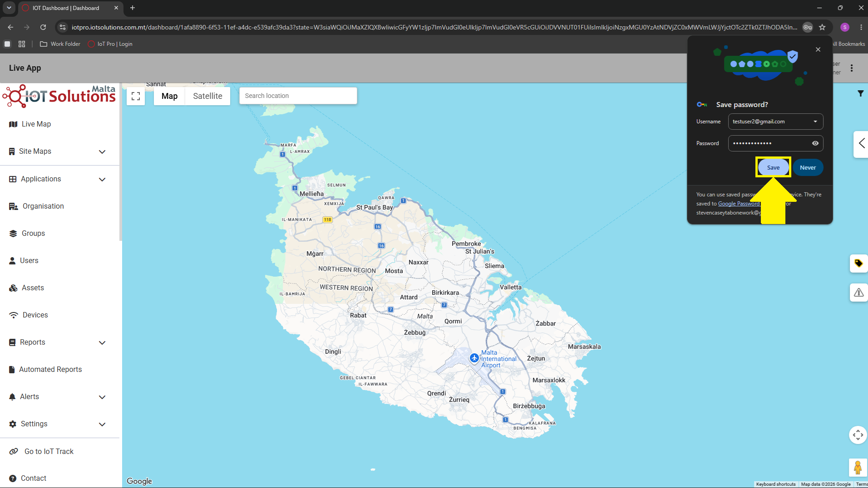Screen dimensions: 868x488
Task: Select the Street View pegman
Action: tap(858, 468)
